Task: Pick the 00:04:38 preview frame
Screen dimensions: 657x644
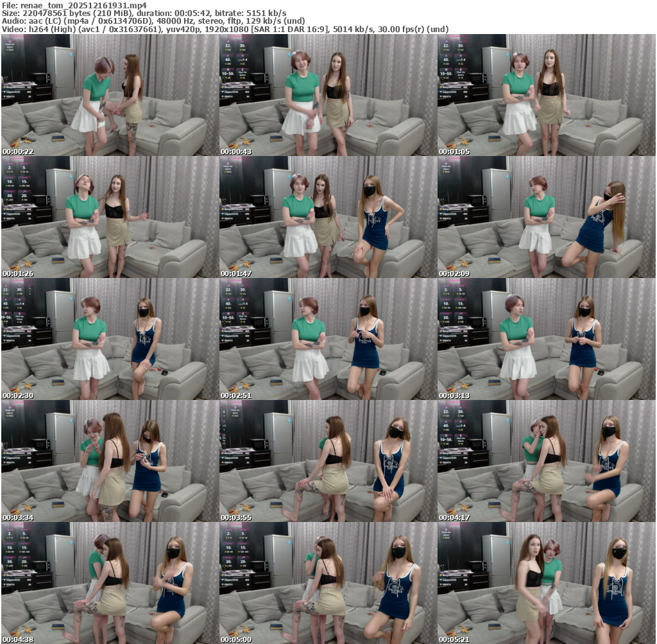Action: click(x=110, y=583)
